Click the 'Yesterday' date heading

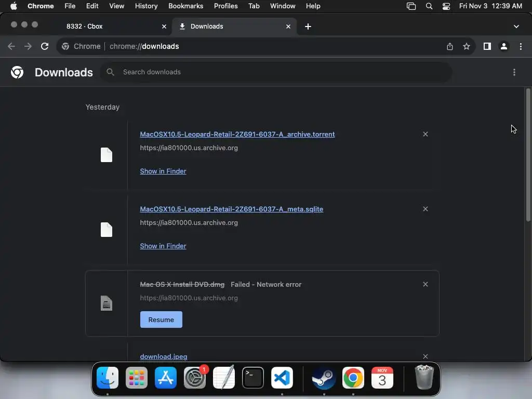tap(102, 107)
